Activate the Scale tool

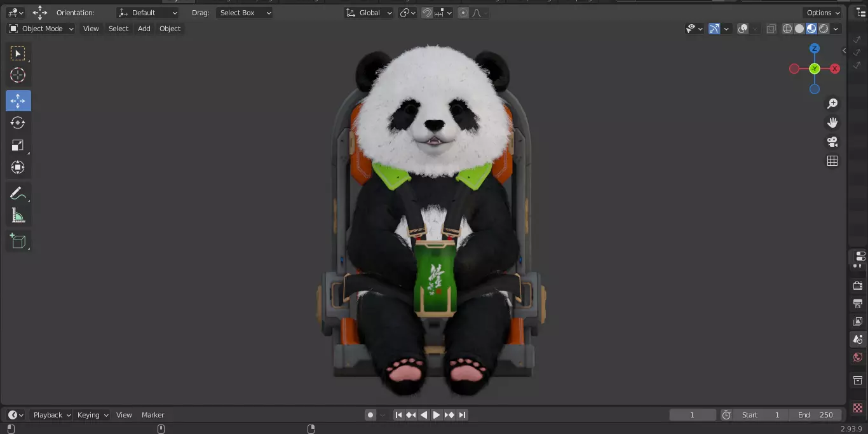click(x=18, y=146)
